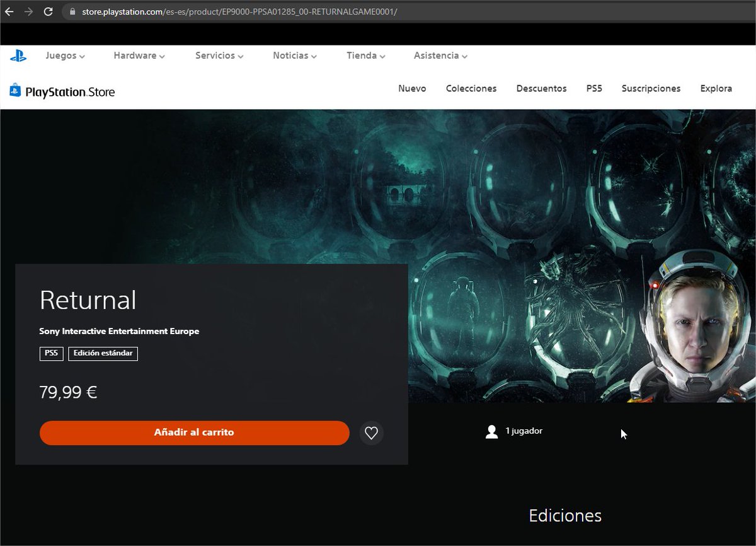Click the PlayStation logo icon
This screenshot has width=756, height=546.
[18, 55]
